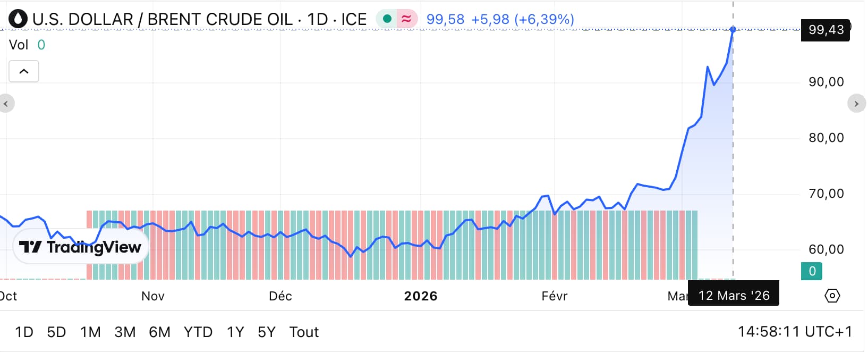This screenshot has height=352, width=868.
Task: Click the Brent crude oil drop icon
Action: 18,19
